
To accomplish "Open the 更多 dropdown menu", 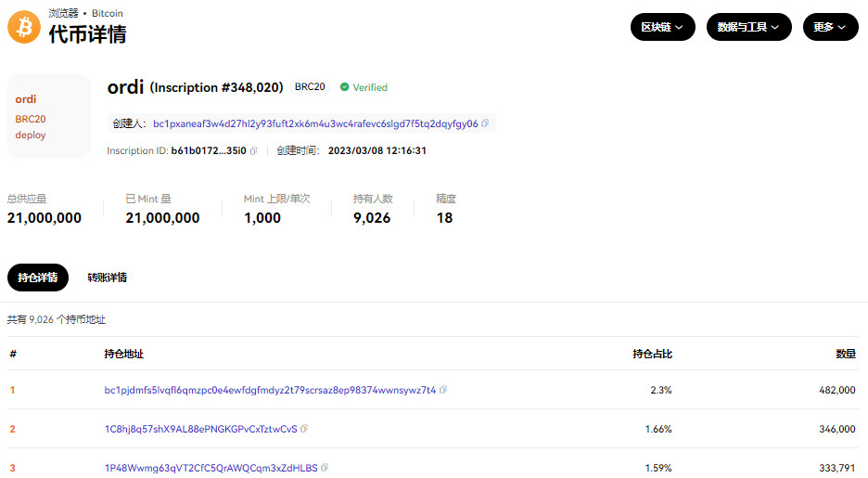I will [830, 28].
